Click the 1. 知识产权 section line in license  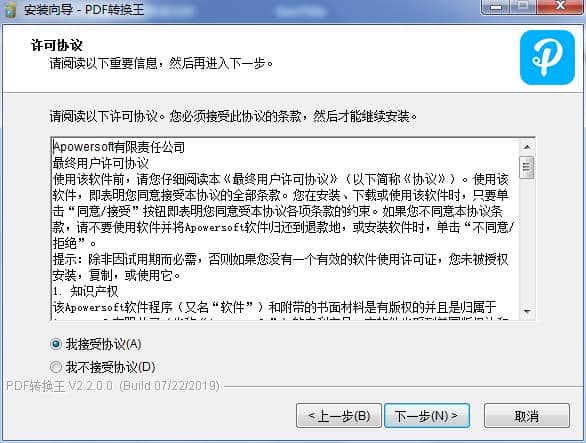86,291
